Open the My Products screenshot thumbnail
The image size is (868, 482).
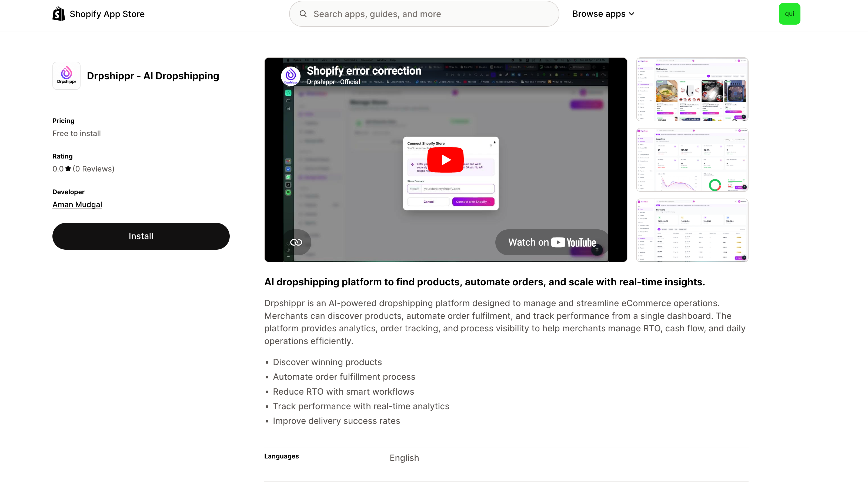[x=692, y=89]
